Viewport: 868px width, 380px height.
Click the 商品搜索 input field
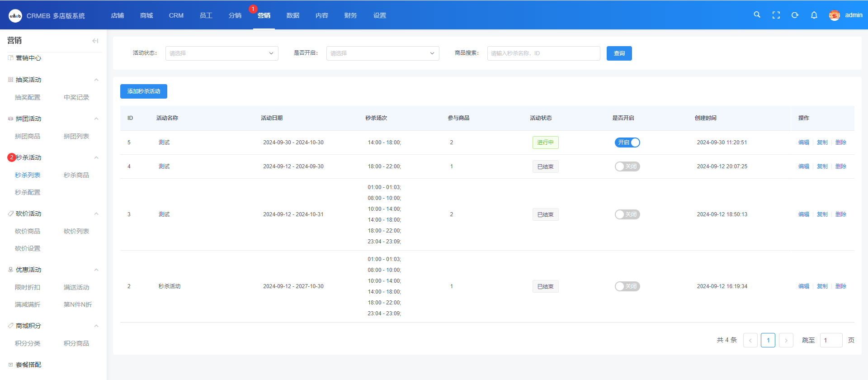(543, 53)
